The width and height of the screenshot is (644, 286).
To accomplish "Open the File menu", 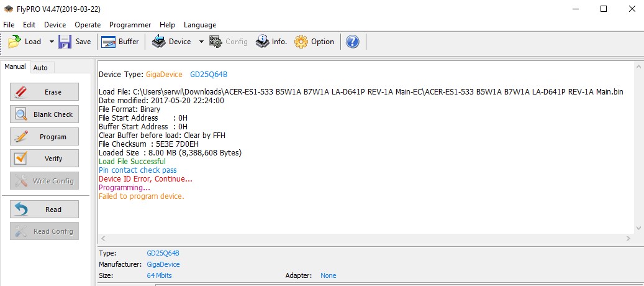I will pyautogui.click(x=9, y=25).
